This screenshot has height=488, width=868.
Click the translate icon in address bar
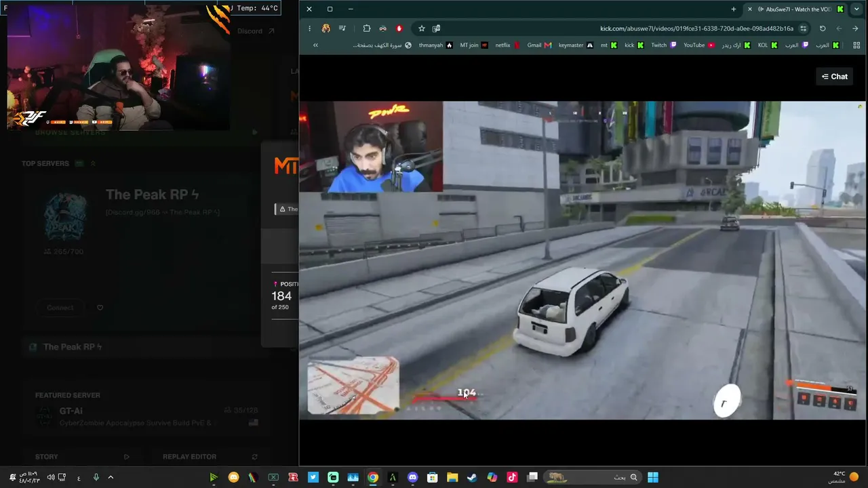coord(436,28)
